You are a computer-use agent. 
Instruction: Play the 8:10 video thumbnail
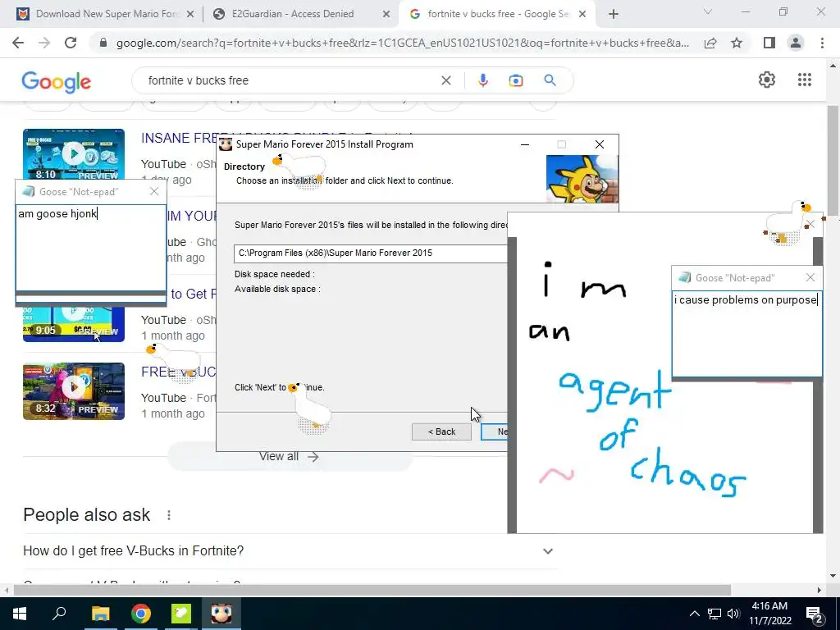coord(73,154)
